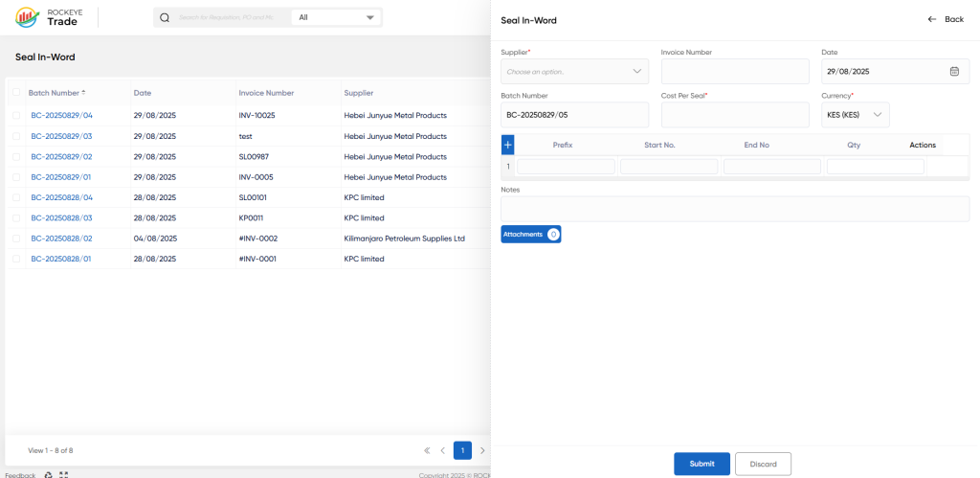Click the Date field showing 29/08/2025
980x478 pixels.
click(896, 71)
